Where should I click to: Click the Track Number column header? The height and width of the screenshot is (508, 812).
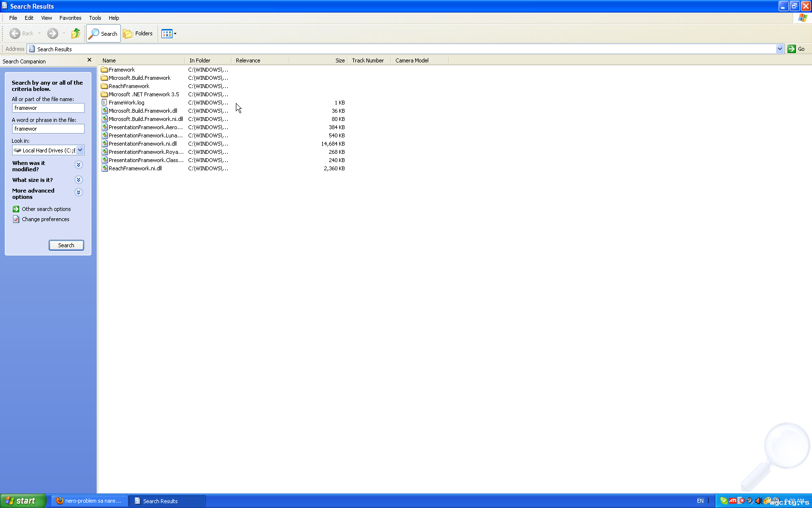pos(369,60)
